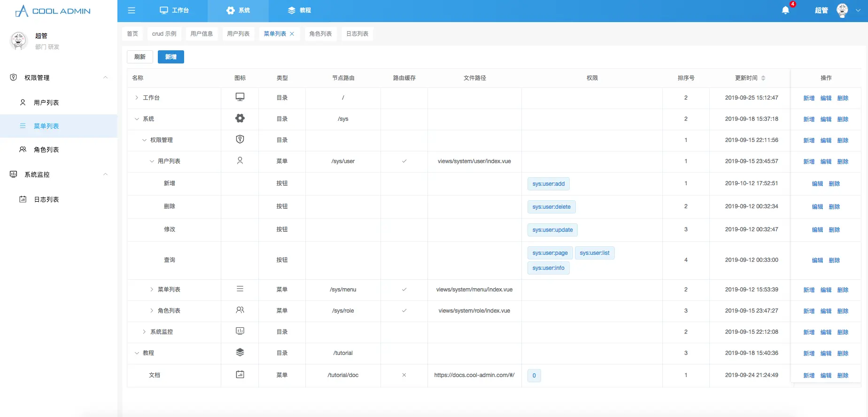Open the 用户信息 page tab
Viewport: 868px width, 417px height.
coord(202,34)
